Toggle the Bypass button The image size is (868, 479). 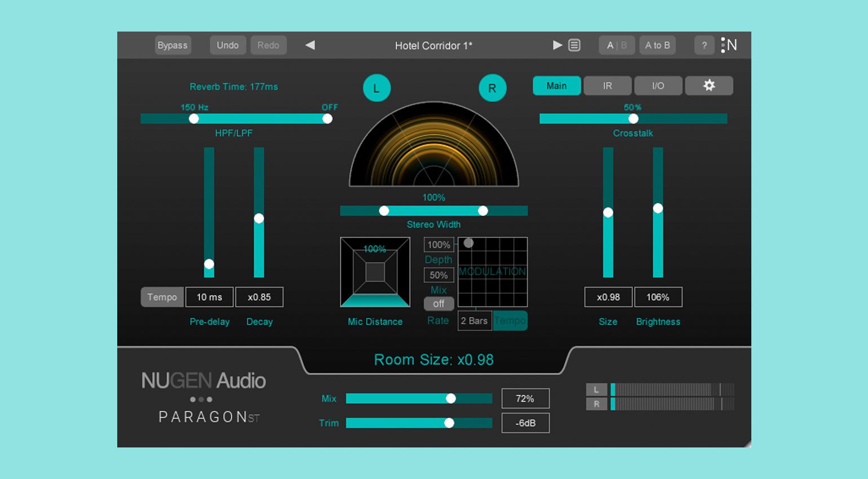(x=172, y=45)
